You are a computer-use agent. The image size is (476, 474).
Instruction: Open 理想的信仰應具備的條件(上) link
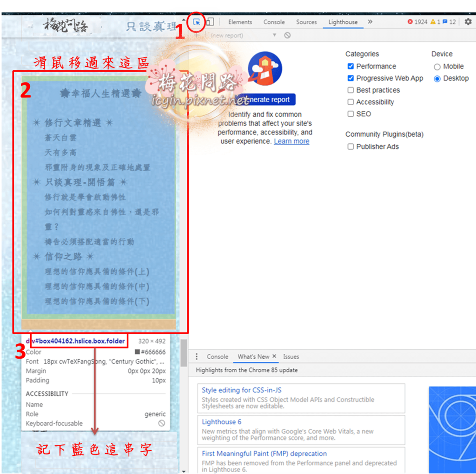(97, 272)
